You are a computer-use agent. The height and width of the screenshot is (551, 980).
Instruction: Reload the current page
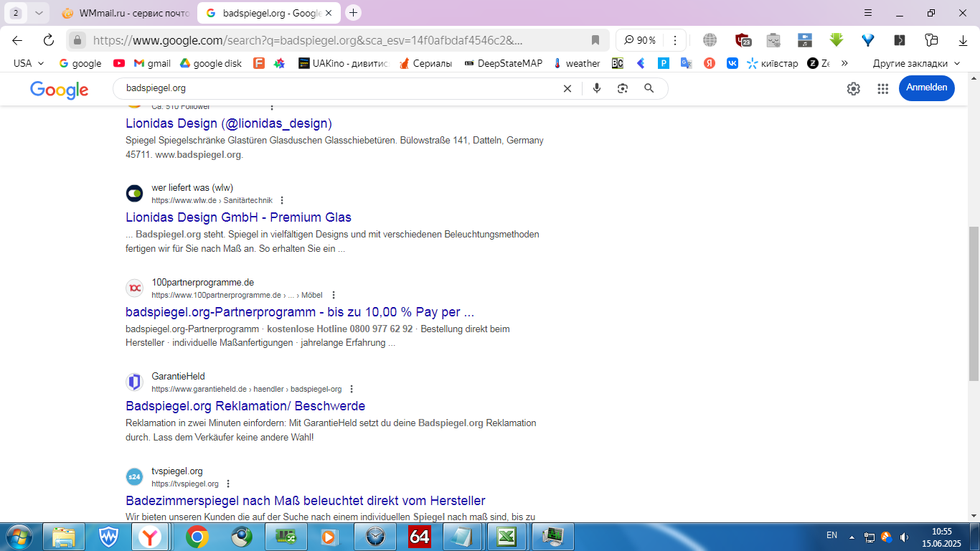pos(48,40)
